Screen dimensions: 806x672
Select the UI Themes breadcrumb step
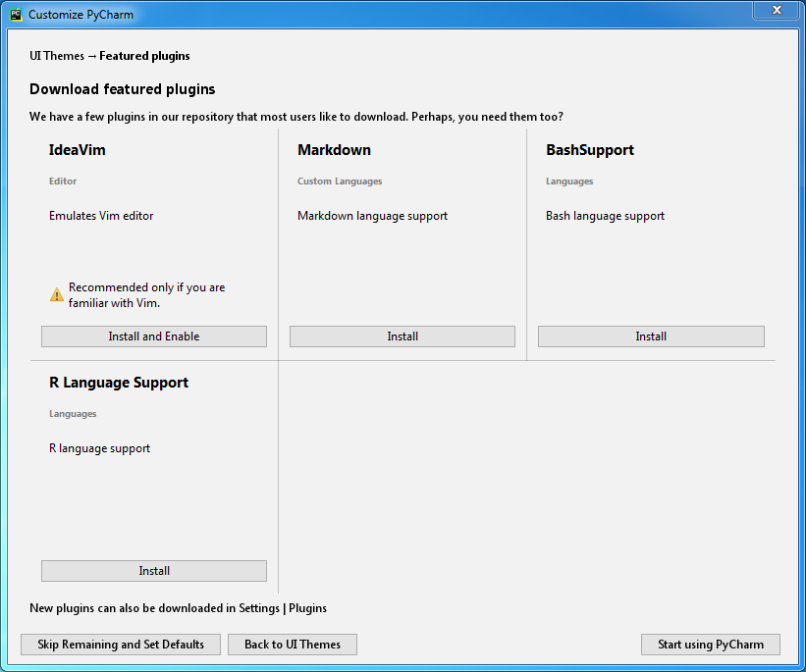[57, 56]
